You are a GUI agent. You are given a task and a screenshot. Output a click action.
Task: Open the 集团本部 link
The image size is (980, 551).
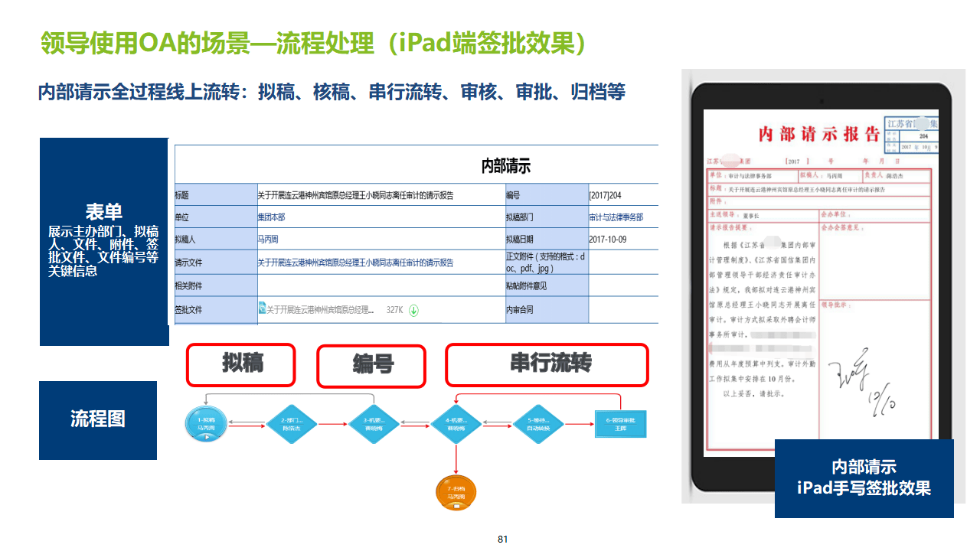pyautogui.click(x=271, y=217)
